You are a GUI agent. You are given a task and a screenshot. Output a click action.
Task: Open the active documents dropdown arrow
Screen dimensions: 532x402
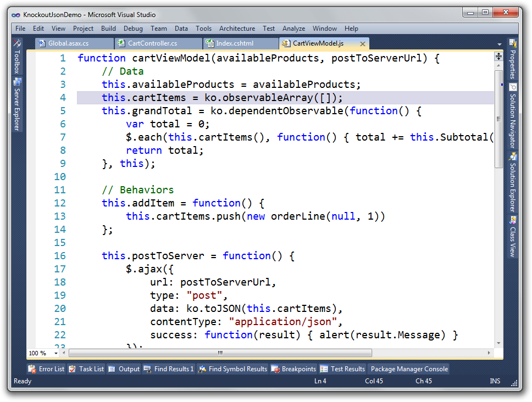click(500, 44)
